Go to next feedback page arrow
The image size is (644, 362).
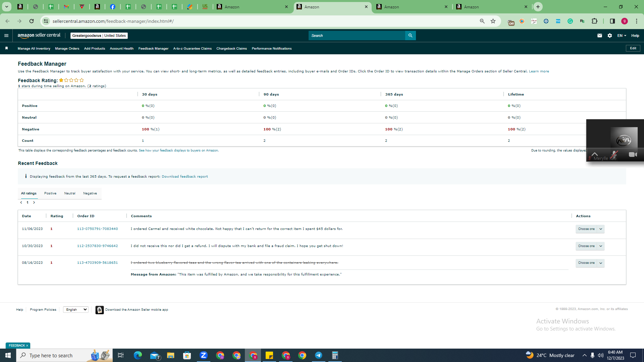(x=34, y=202)
